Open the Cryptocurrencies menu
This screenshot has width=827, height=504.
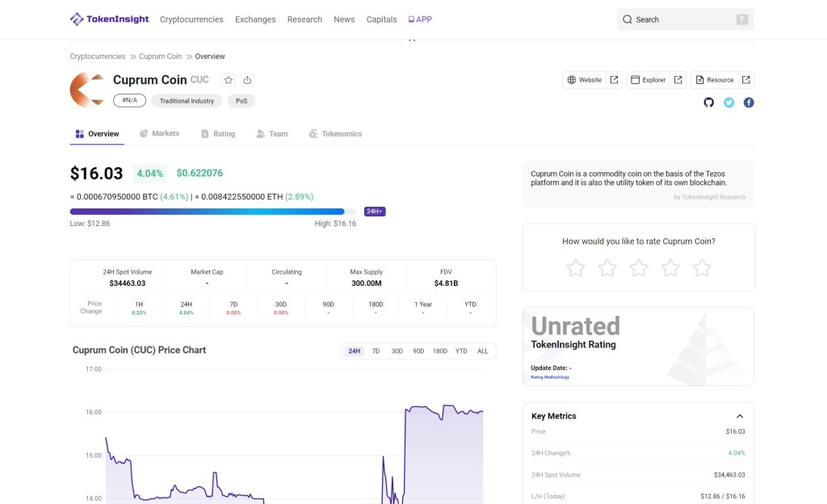pos(191,19)
